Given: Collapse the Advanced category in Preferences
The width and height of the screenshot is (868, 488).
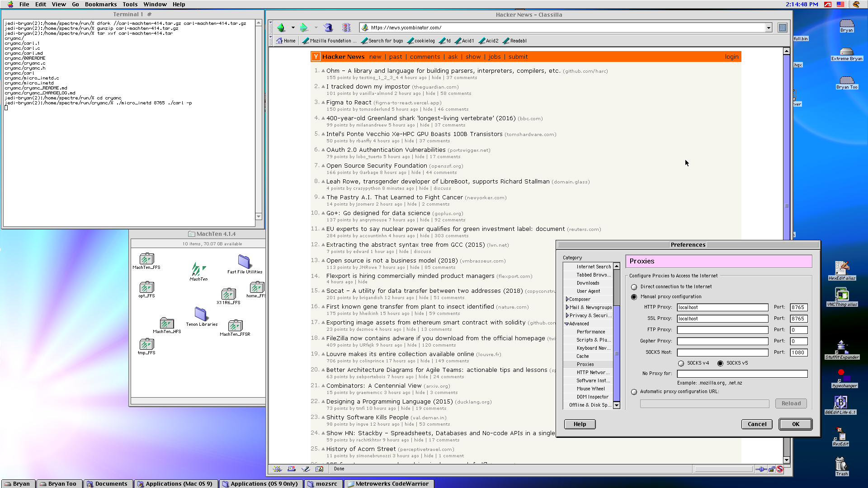Looking at the screenshot, I should pos(566,324).
